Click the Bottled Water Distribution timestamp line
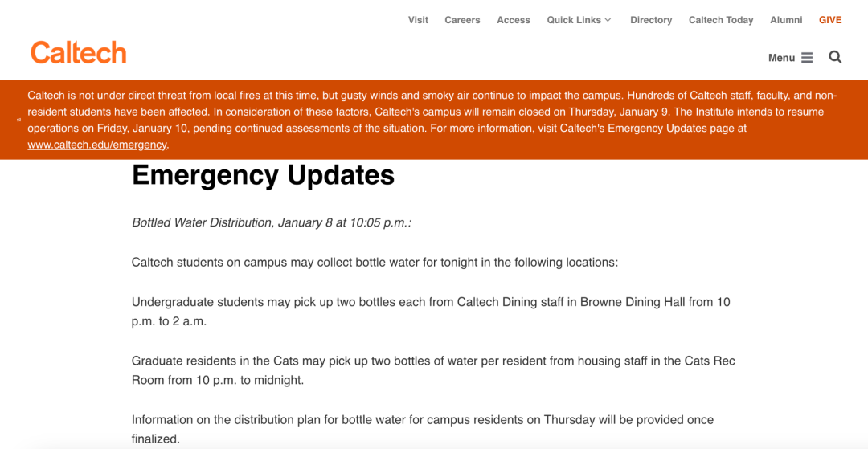 [x=272, y=222]
